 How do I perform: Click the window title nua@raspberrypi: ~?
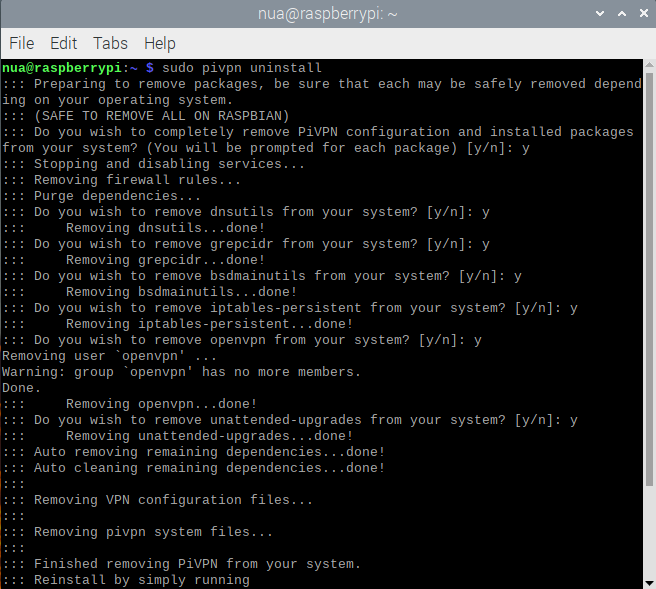coord(328,15)
